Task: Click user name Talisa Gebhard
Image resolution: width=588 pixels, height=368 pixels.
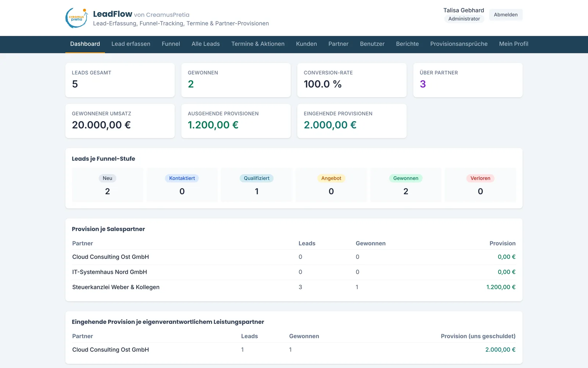Action: [463, 10]
